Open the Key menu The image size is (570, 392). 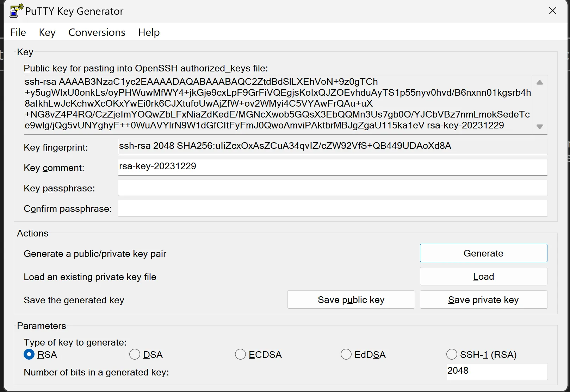pyautogui.click(x=47, y=32)
